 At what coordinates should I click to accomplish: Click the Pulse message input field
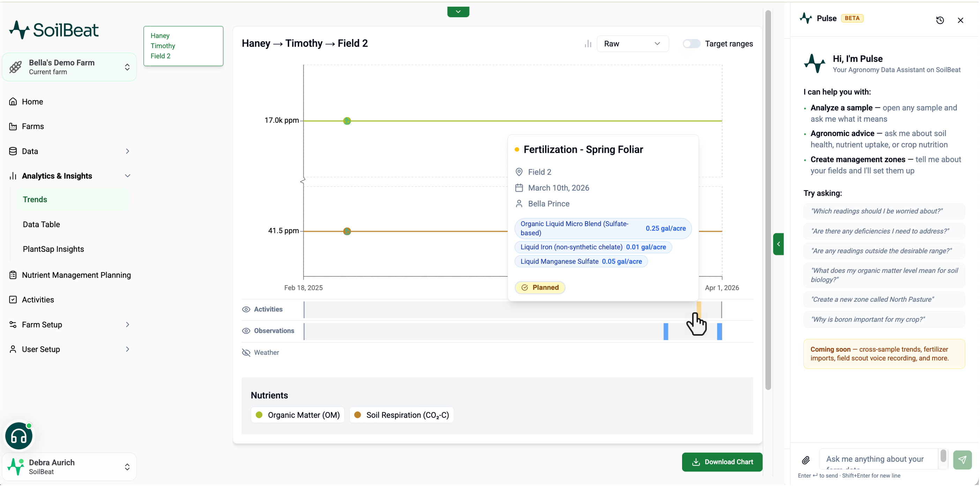[878, 459]
